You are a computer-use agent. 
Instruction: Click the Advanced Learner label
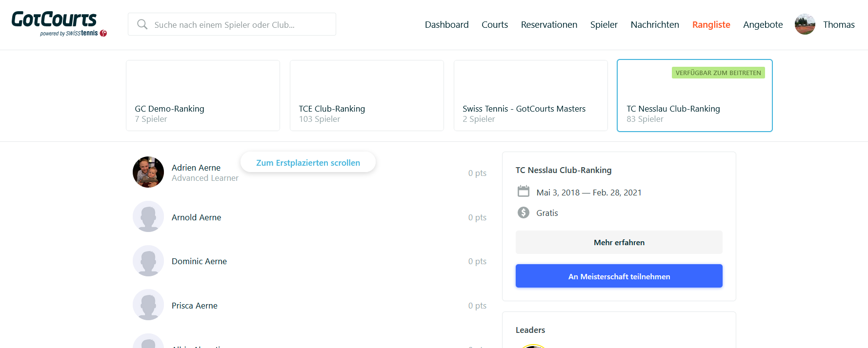[x=205, y=178]
